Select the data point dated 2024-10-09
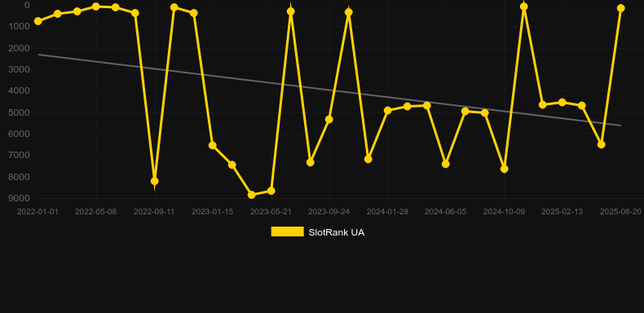The width and height of the screenshot is (644, 313). point(505,169)
